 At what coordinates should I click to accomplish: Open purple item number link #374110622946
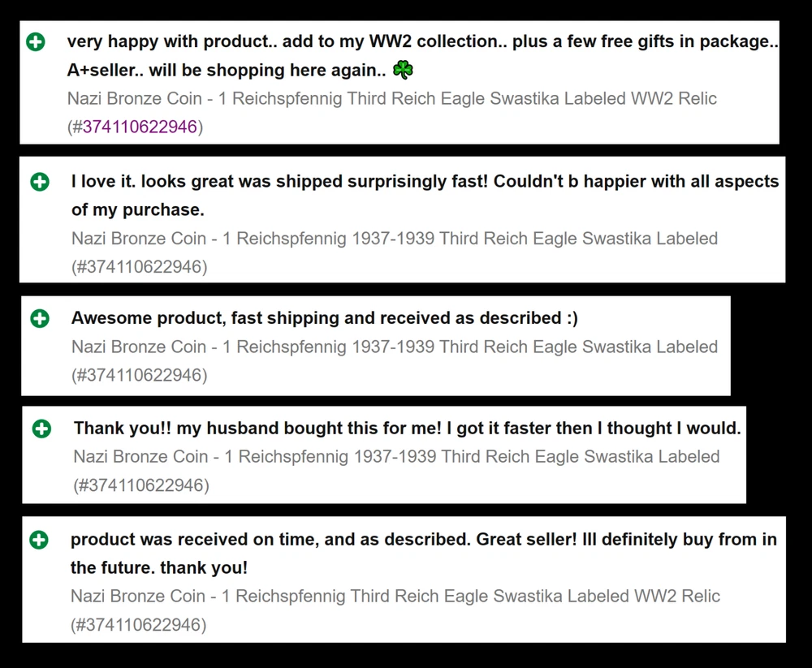click(x=140, y=127)
